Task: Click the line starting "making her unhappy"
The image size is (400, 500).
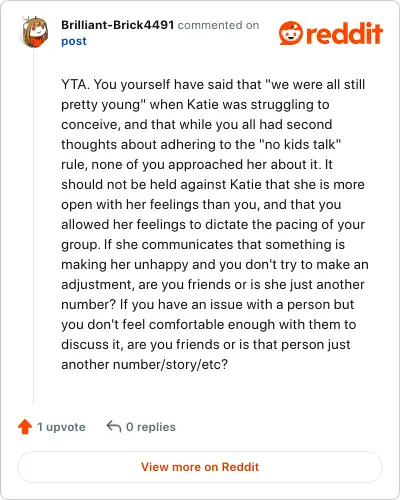Action: (215, 264)
